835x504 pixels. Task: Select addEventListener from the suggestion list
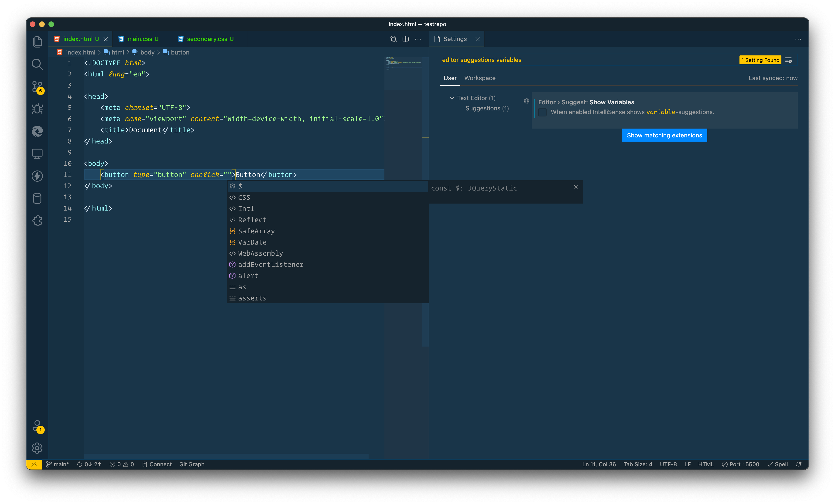(270, 265)
